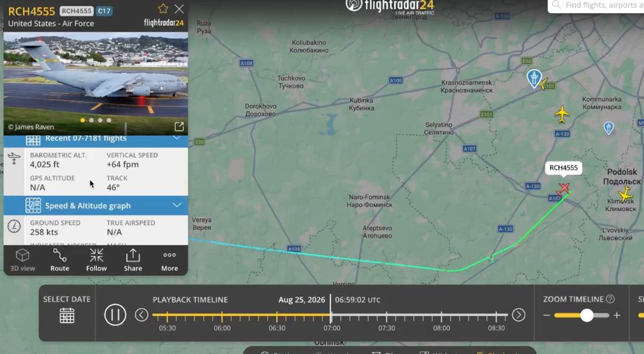Click Kubinka town label on map
The image size is (644, 354).
tap(361, 104)
